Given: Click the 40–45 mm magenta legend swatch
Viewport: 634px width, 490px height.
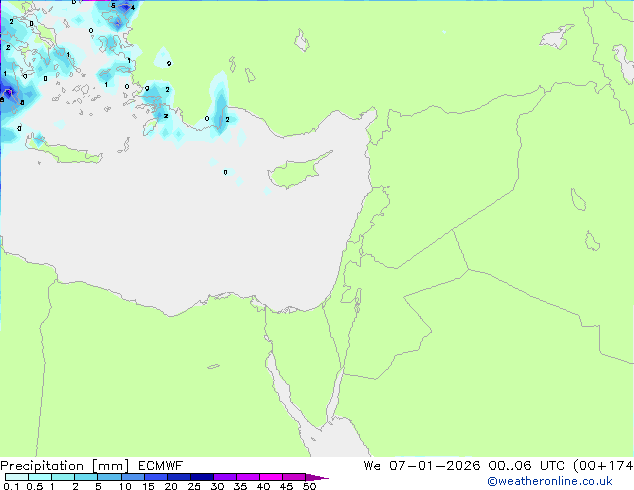Looking at the screenshot, I should click(271, 477).
